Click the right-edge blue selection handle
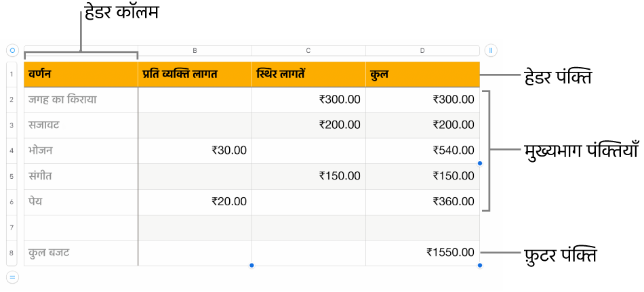The height and width of the screenshot is (292, 644). (x=480, y=163)
